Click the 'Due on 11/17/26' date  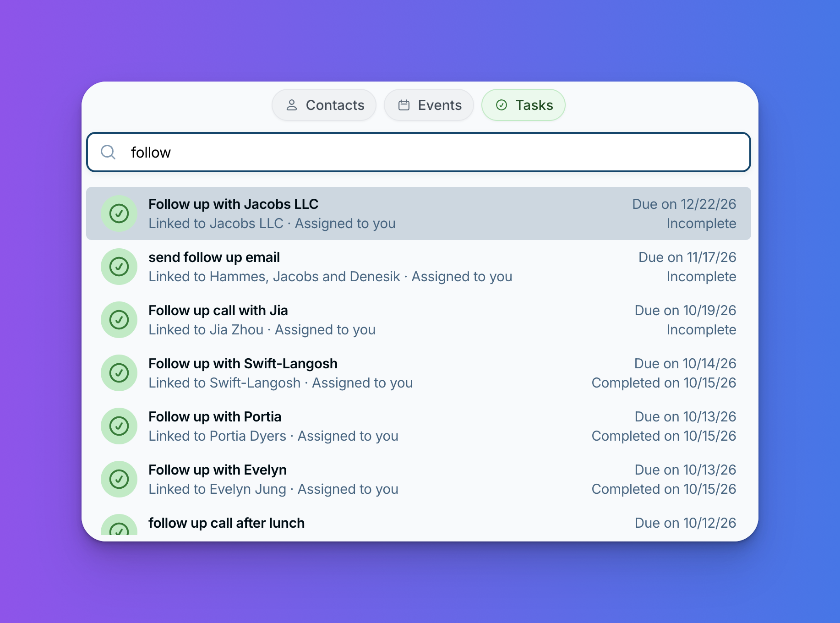(x=687, y=257)
